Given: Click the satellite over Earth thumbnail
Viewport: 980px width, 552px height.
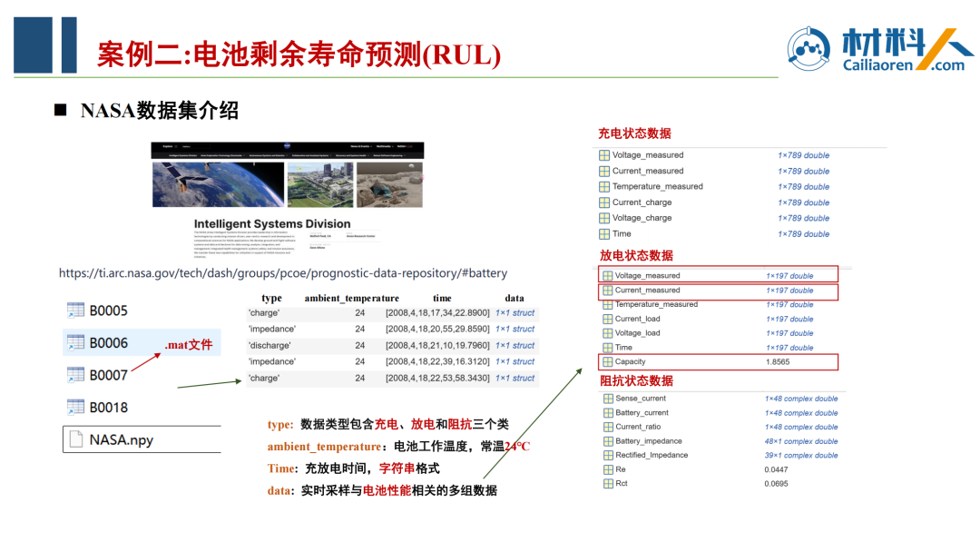Looking at the screenshot, I should coord(218,184).
